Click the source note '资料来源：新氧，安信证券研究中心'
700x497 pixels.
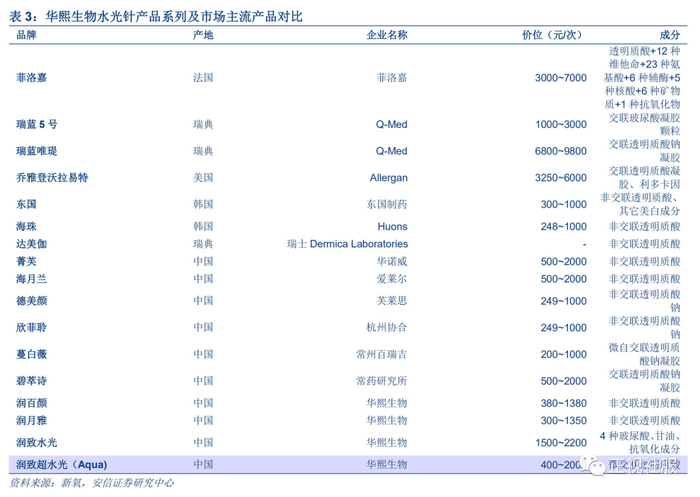coord(92,482)
